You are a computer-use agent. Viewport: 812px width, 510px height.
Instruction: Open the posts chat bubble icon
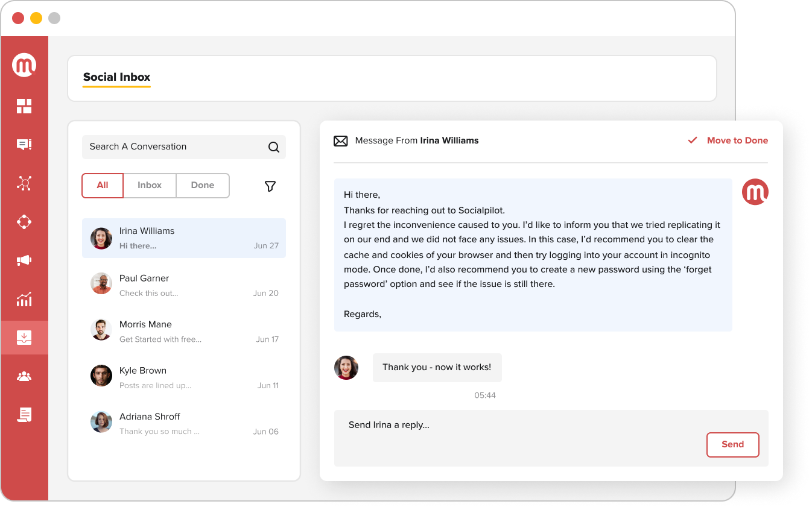tap(24, 145)
